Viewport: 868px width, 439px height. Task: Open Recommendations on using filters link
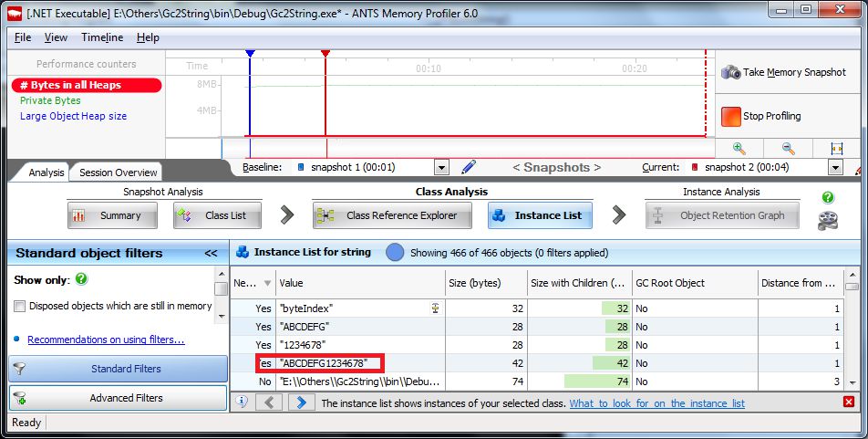[106, 340]
